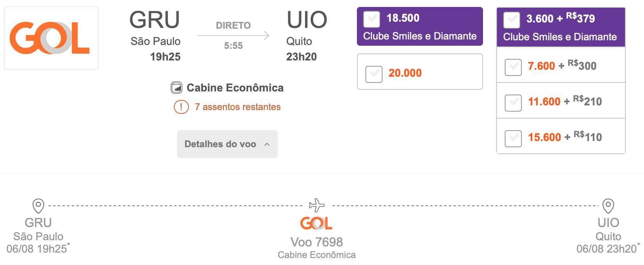Select the 7.600 + R$300 fare checkbox
Image resolution: width=644 pixels, height=265 pixels.
(513, 67)
